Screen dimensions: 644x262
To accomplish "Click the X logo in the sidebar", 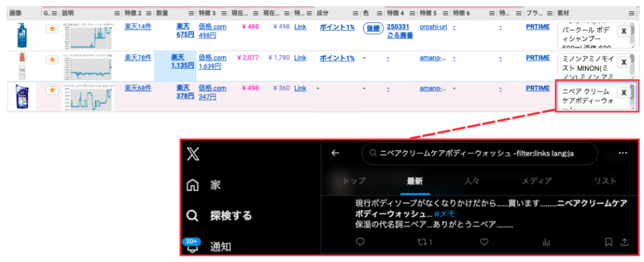I will point(193,154).
